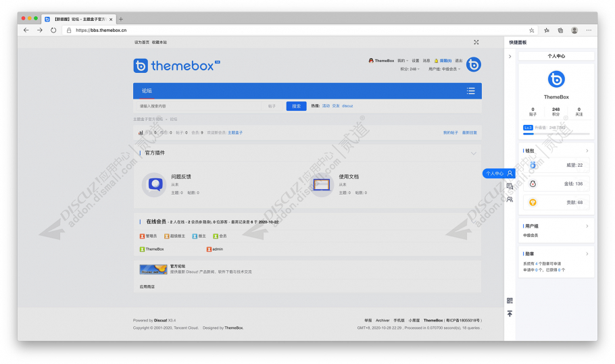Expand the 用户组 section arrow

coord(587,226)
